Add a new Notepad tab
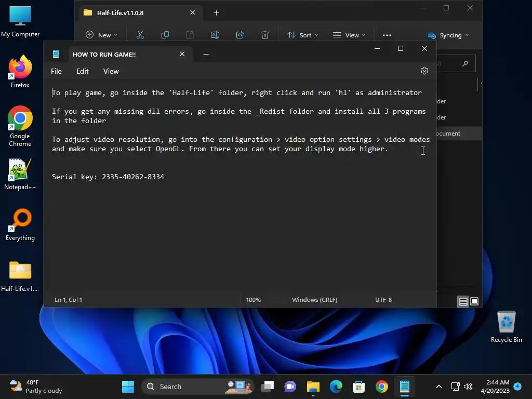532x399 pixels. (x=206, y=54)
